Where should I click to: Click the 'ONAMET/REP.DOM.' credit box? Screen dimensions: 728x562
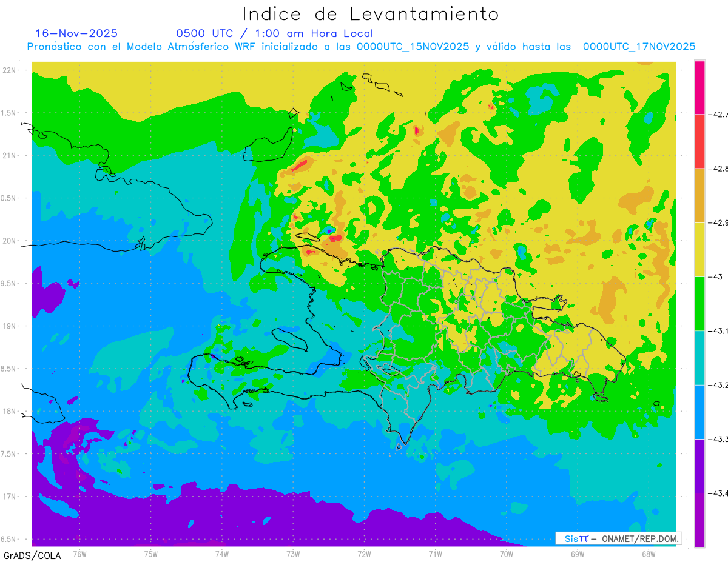(618, 538)
